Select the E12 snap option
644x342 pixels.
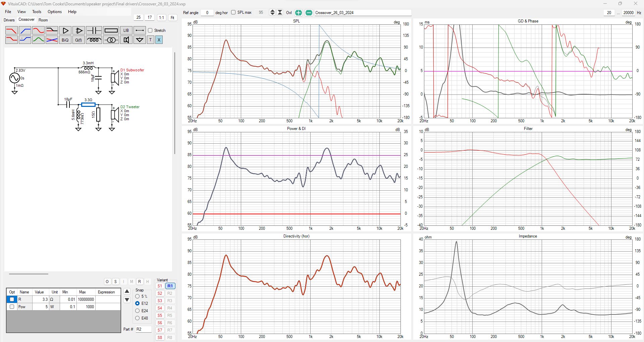pyautogui.click(x=138, y=303)
